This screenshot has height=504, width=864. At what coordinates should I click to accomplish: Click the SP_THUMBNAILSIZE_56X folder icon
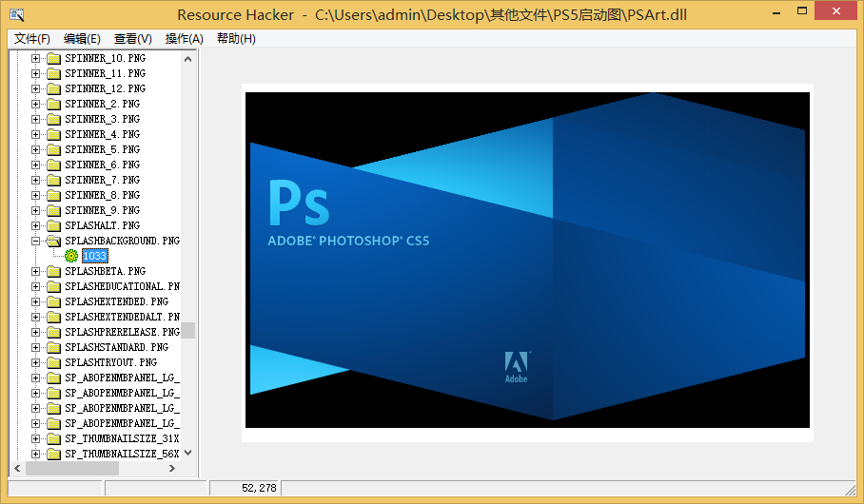[53, 454]
